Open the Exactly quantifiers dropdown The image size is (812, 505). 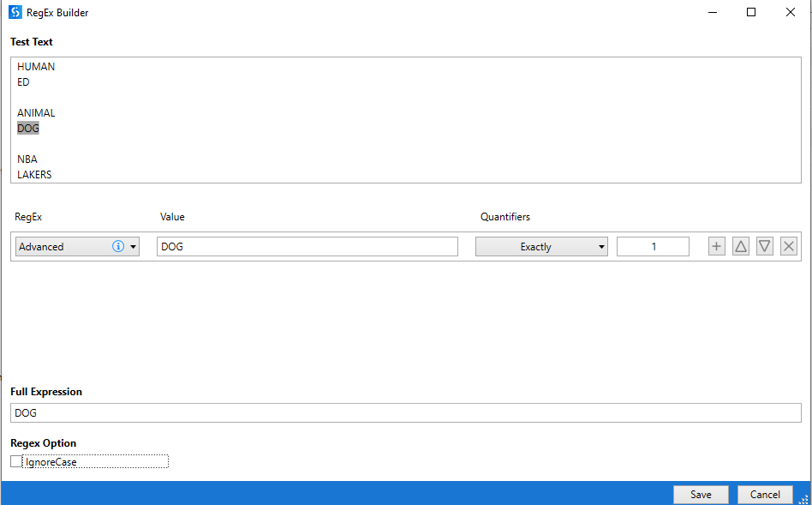[600, 246]
